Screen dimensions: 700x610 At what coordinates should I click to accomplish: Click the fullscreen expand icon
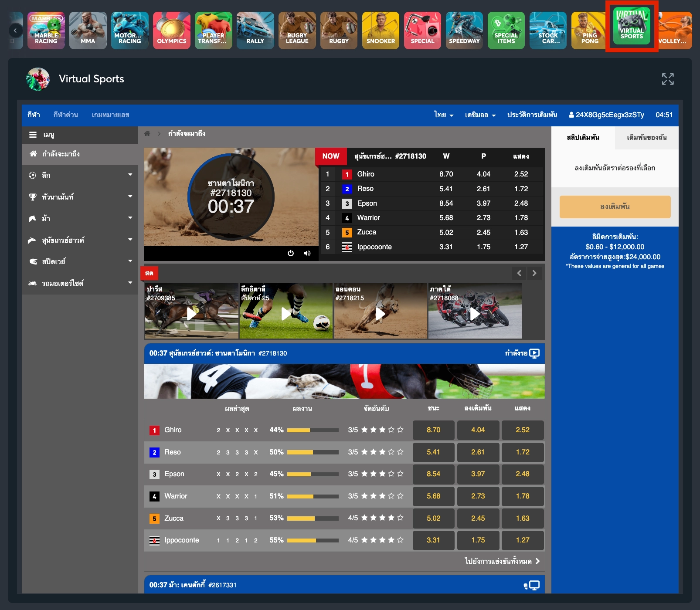click(667, 79)
